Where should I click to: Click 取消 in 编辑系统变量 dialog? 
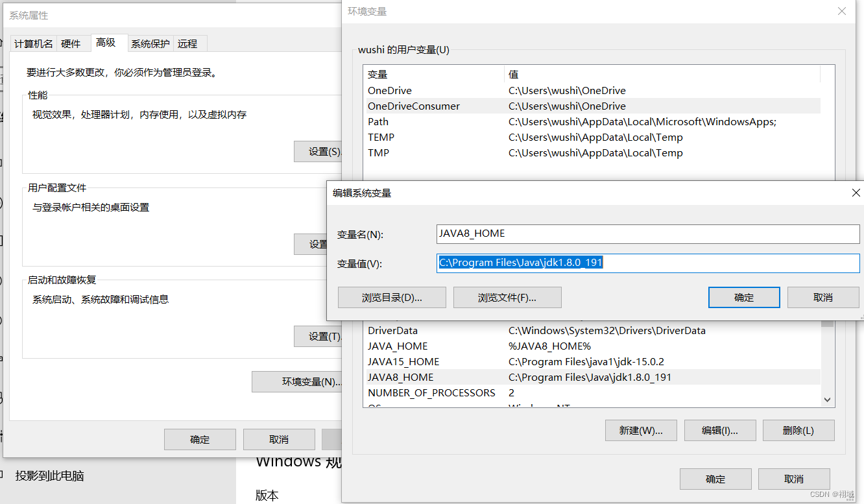tap(823, 298)
